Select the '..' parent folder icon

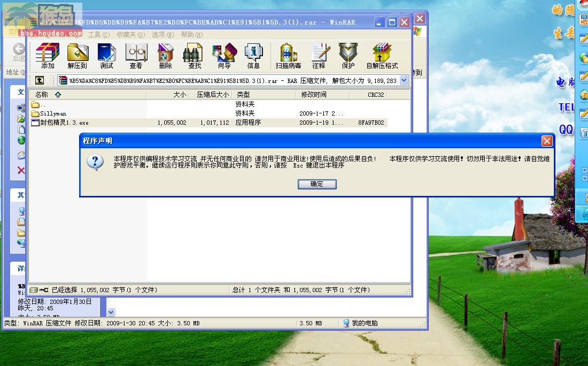click(x=35, y=104)
